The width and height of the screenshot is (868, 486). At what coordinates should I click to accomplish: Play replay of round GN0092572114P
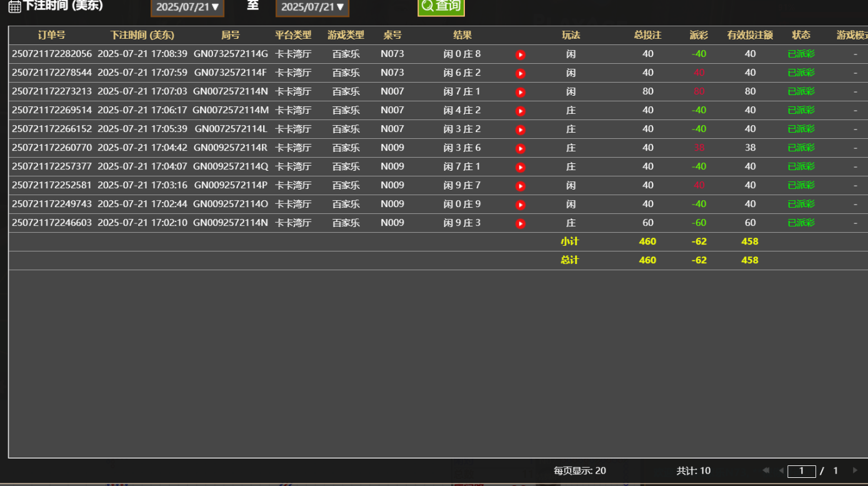tap(520, 185)
